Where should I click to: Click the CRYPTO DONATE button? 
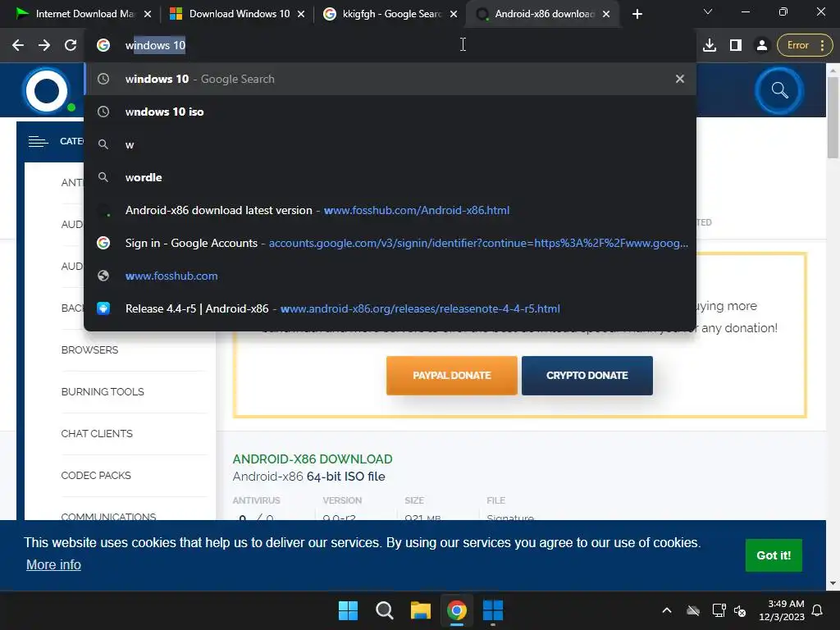(x=587, y=376)
